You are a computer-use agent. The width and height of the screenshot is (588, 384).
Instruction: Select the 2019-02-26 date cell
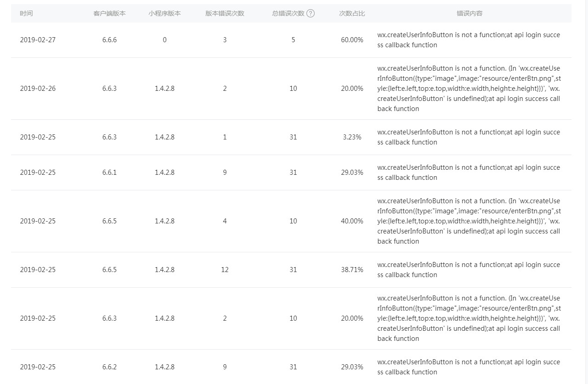tap(38, 89)
